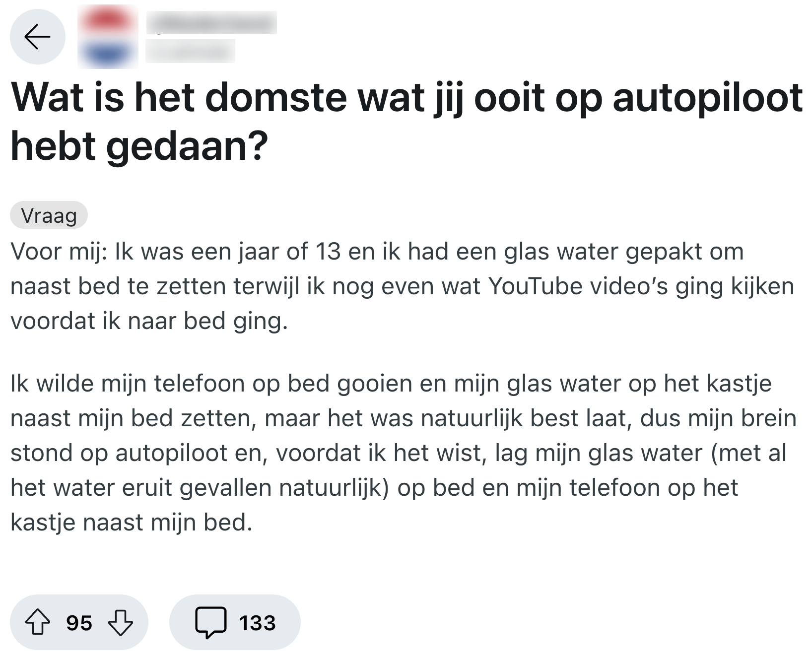812x659 pixels.
Task: Click the blurred line under community name
Action: (190, 51)
